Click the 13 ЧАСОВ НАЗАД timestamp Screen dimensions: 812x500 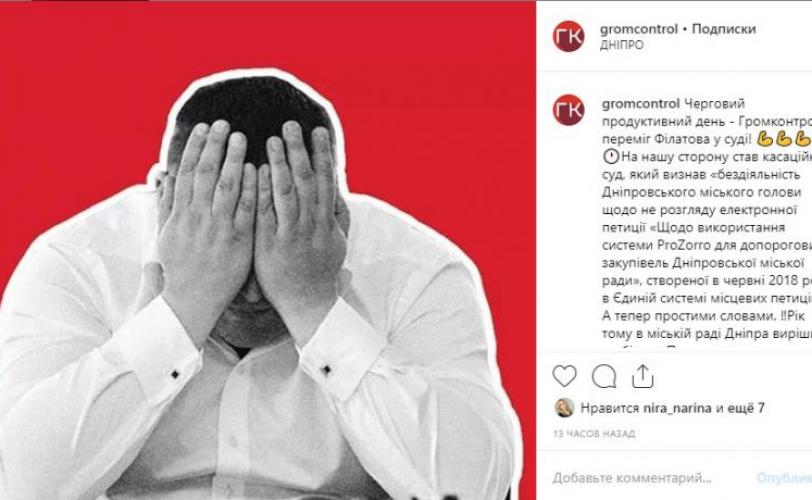pyautogui.click(x=594, y=434)
